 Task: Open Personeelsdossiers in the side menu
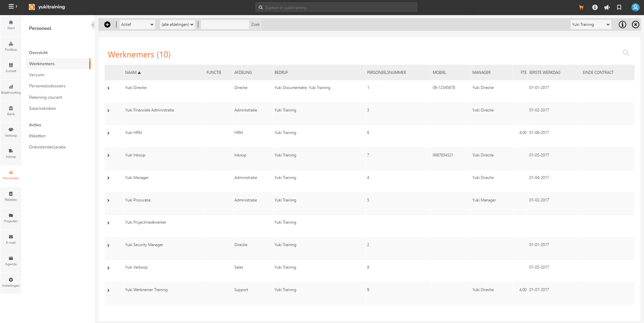coord(47,86)
